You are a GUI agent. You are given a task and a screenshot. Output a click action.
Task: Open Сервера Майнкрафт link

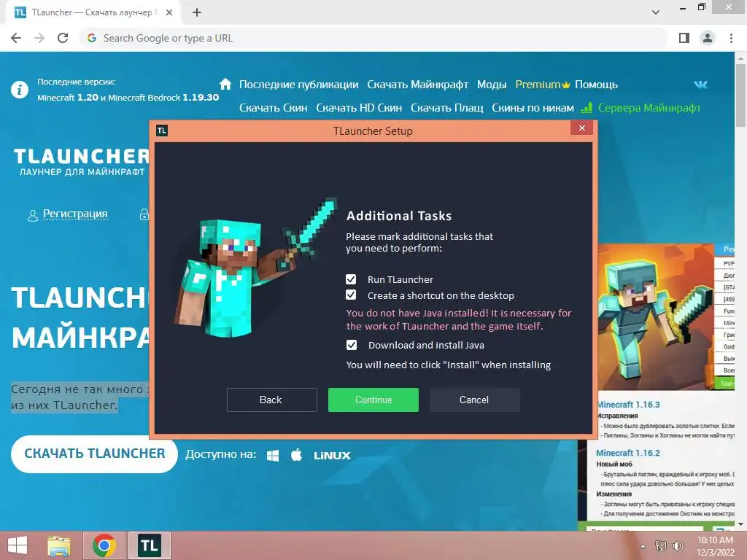[649, 108]
